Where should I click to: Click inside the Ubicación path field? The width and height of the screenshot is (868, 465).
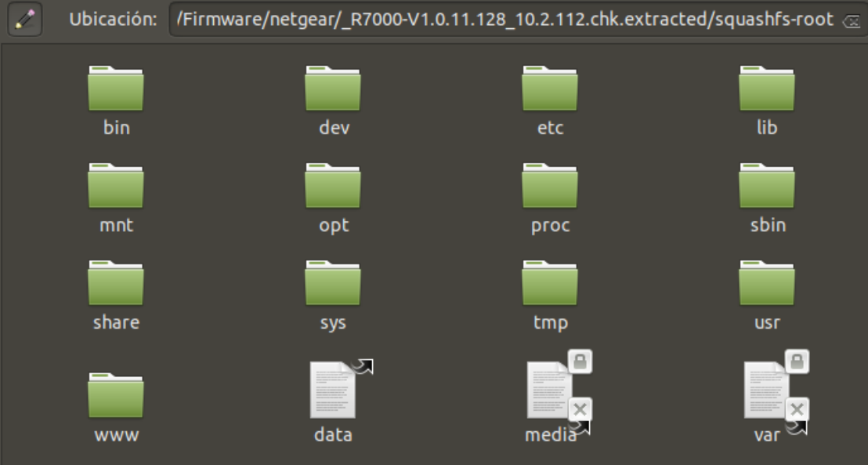(x=505, y=20)
